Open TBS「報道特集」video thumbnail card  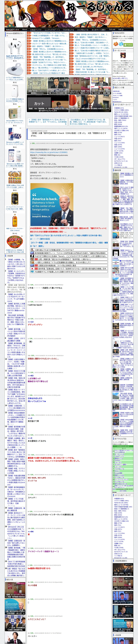click(48, 103)
